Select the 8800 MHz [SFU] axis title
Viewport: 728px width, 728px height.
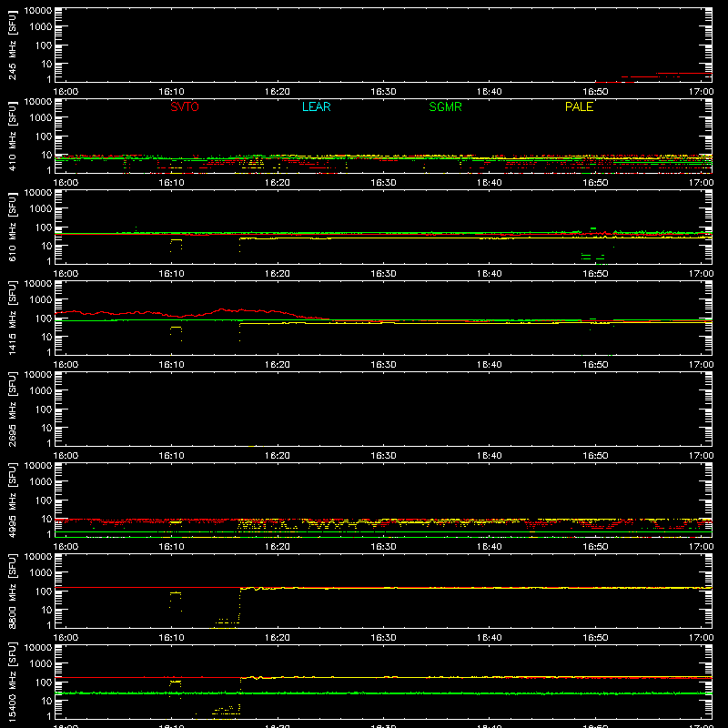point(12,591)
